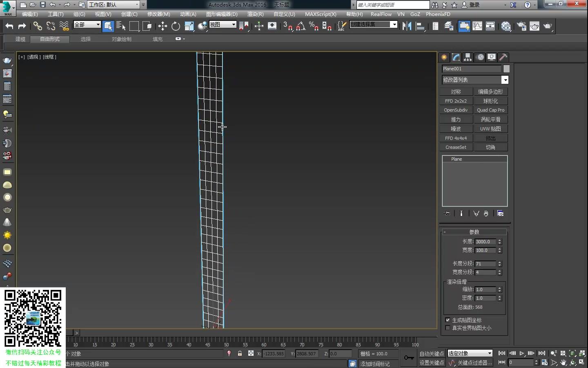Image resolution: width=588 pixels, height=368 pixels.
Task: Open the Create command panel tab
Action: [444, 57]
